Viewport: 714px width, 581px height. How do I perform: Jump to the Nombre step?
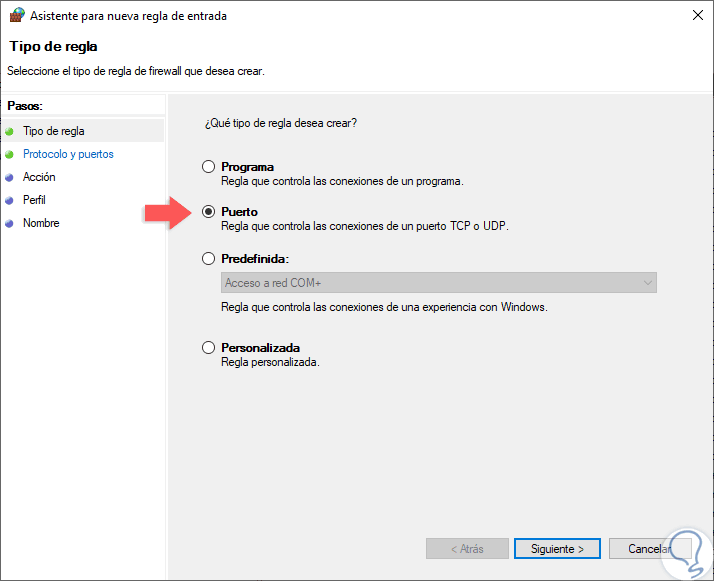[41, 223]
